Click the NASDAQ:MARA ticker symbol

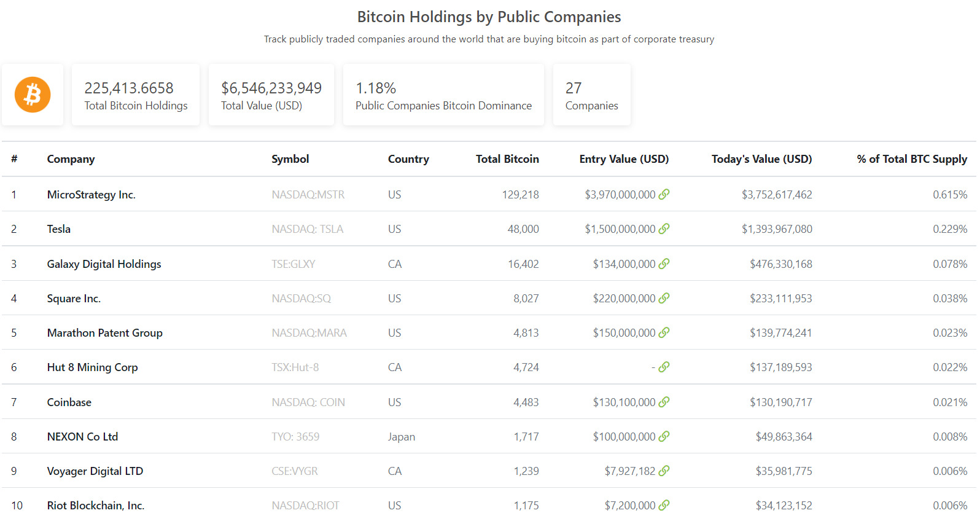click(x=309, y=333)
